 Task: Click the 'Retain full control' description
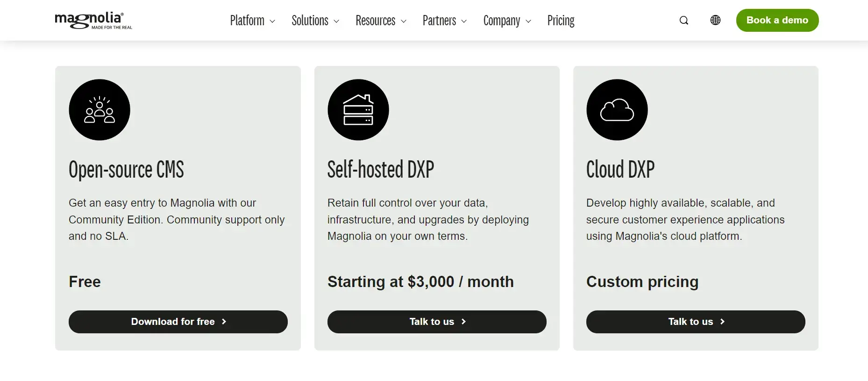428,220
